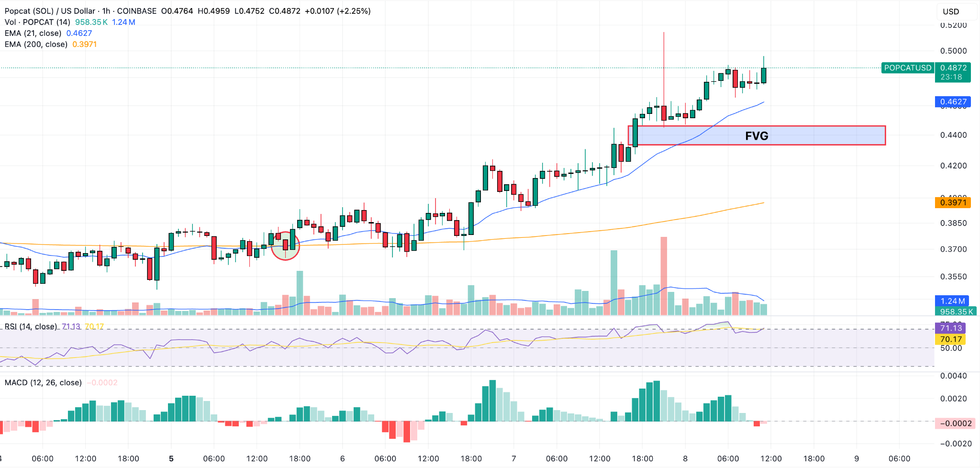Click the 0.3850 price scale label
This screenshot has width=980, height=468.
pos(953,223)
